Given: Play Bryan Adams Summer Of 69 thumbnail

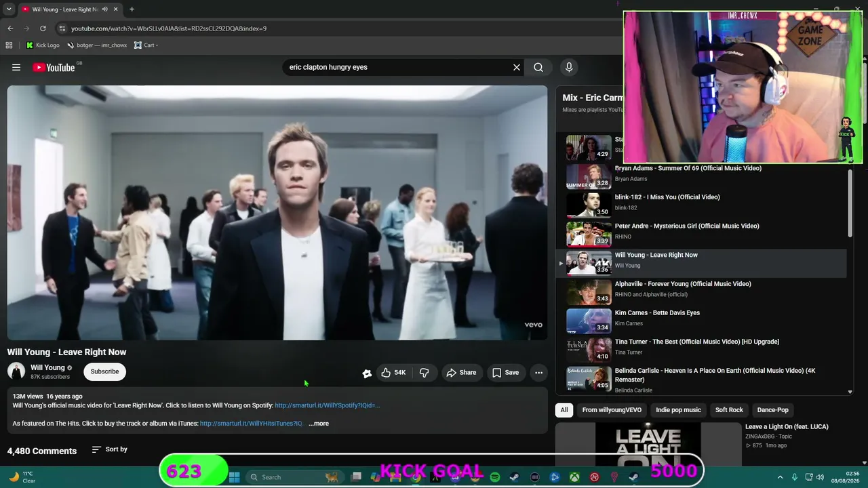Looking at the screenshot, I should (x=589, y=176).
